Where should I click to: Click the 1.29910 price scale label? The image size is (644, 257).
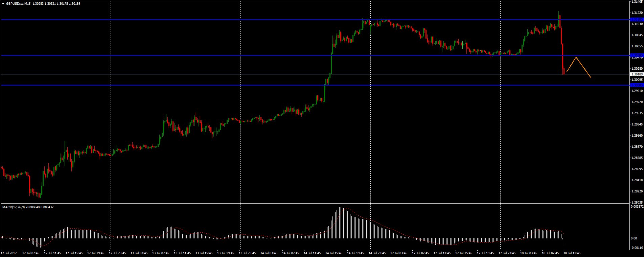637,91
